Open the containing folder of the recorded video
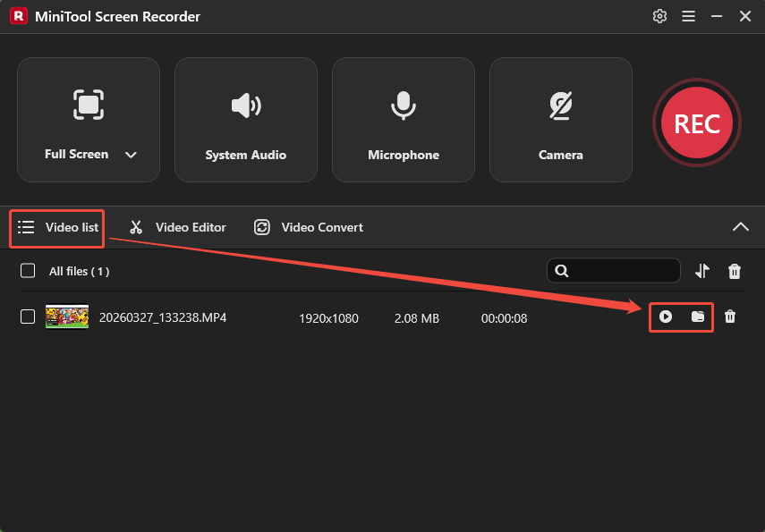This screenshot has height=532, width=765. 696,317
